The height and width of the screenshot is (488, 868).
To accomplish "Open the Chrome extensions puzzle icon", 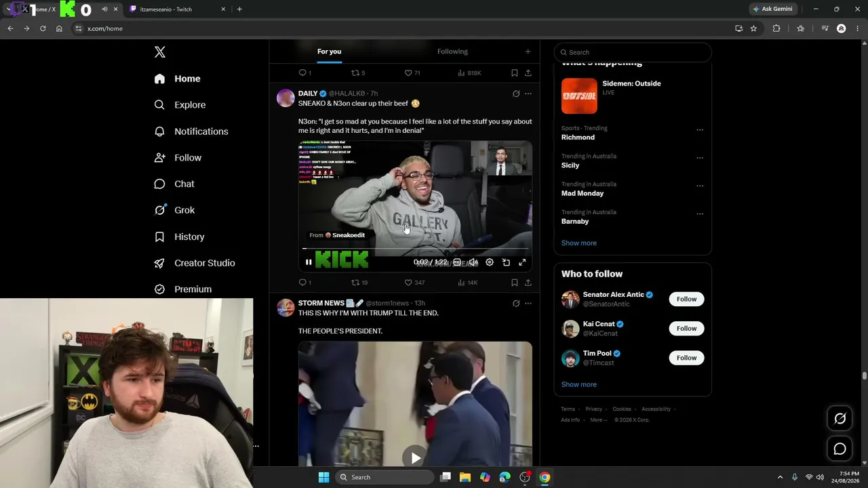I will [776, 28].
